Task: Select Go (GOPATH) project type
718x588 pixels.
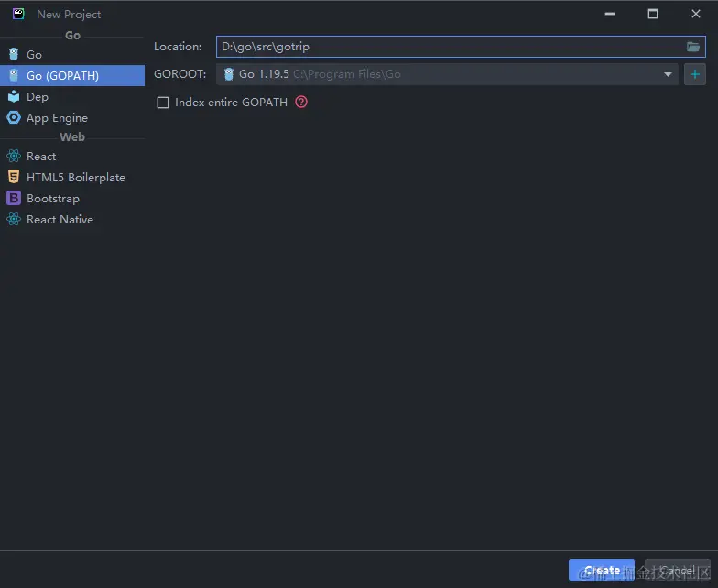Action: point(71,75)
